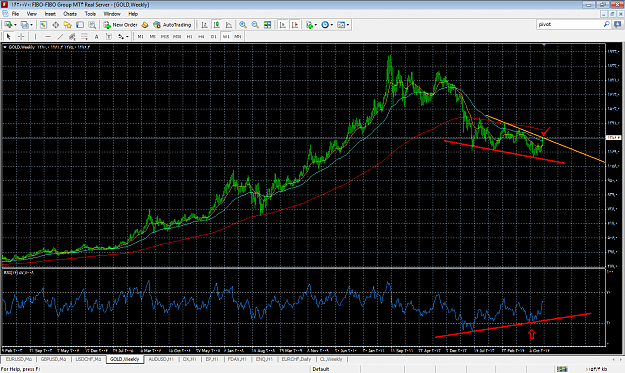This screenshot has width=625, height=373.
Task: Select the W1 weekly timeframe
Action: tap(226, 37)
